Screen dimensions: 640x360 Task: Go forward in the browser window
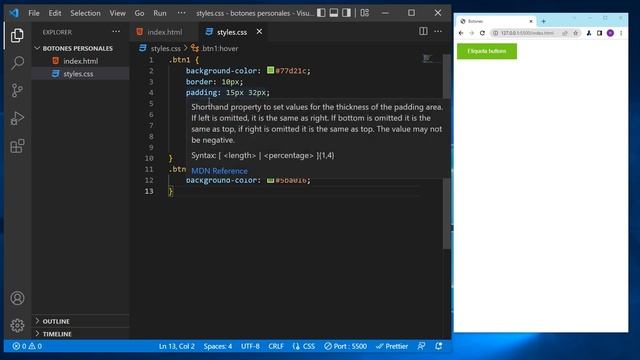pos(471,33)
